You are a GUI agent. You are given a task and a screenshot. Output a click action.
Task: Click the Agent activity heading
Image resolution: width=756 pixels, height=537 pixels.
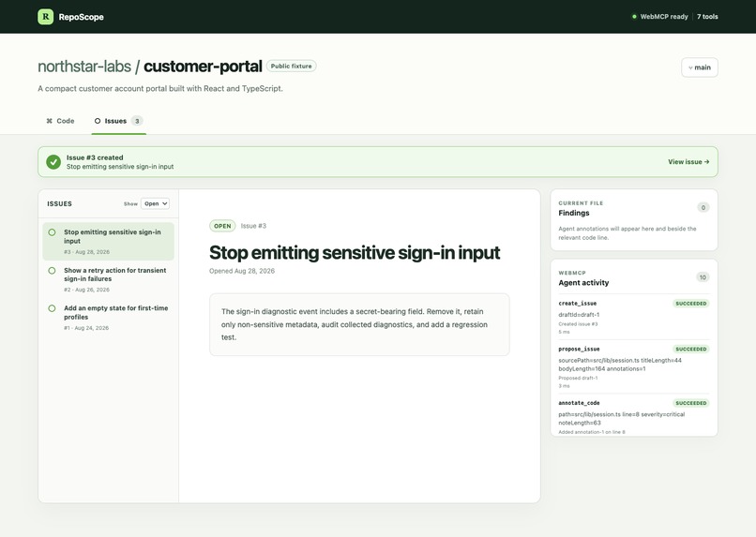(x=583, y=283)
